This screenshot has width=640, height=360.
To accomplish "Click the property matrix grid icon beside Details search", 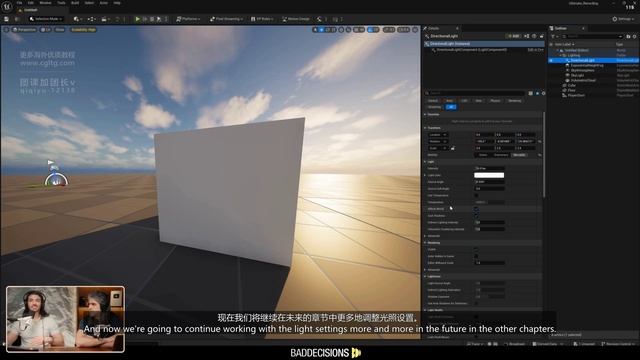I will coord(531,93).
